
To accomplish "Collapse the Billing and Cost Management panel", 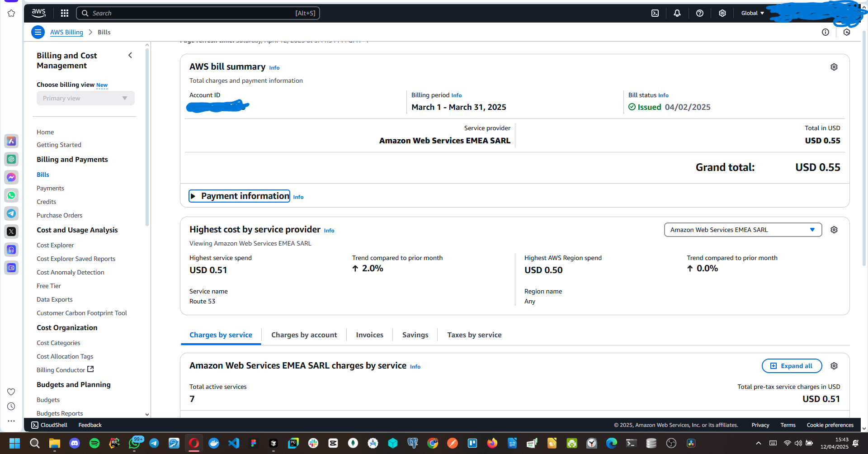I will [130, 55].
